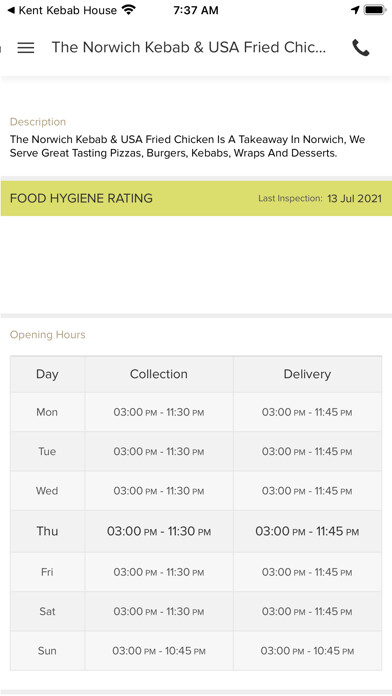Tap the restaurant title in header

189,47
